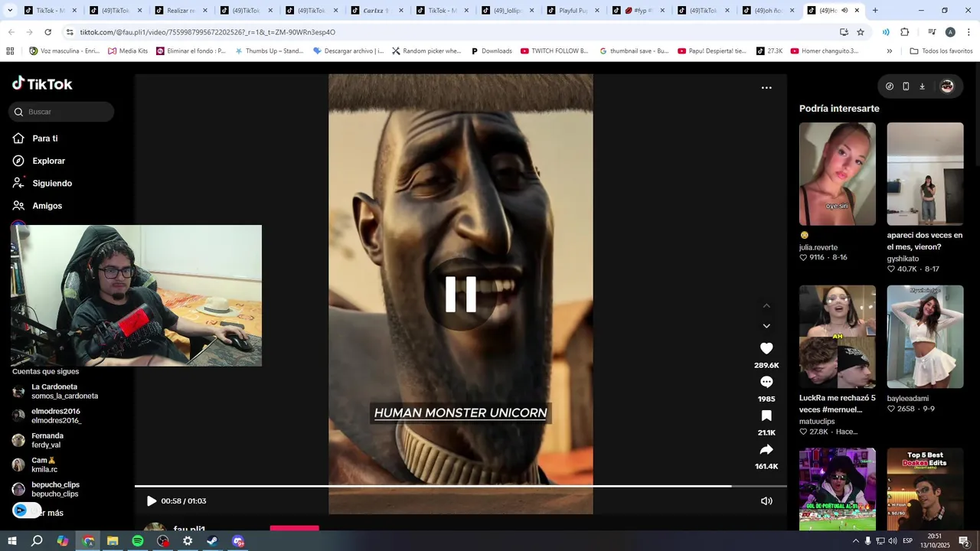Open a new browser tab

tap(875, 11)
